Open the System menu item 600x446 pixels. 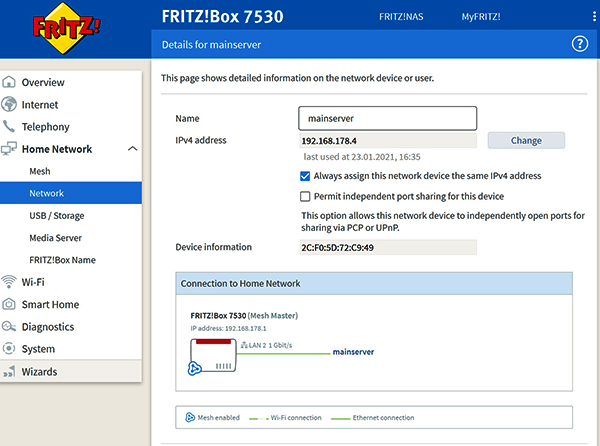(71, 348)
